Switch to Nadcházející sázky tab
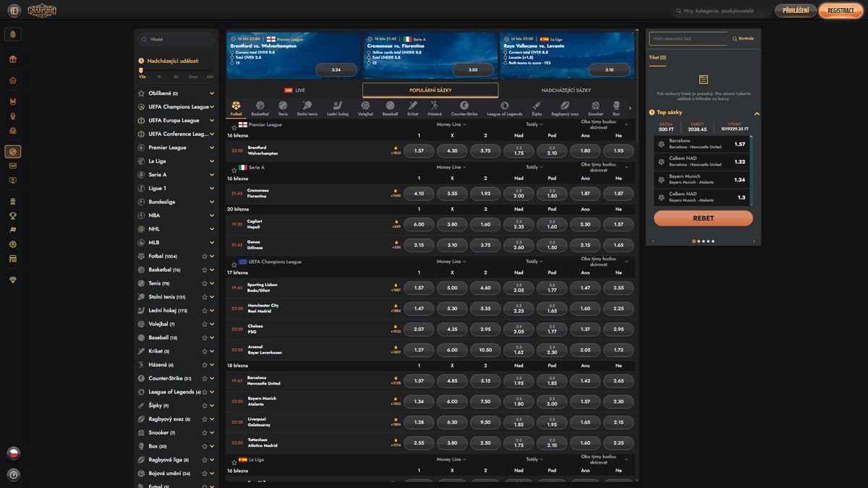Image resolution: width=868 pixels, height=488 pixels. pyautogui.click(x=566, y=90)
